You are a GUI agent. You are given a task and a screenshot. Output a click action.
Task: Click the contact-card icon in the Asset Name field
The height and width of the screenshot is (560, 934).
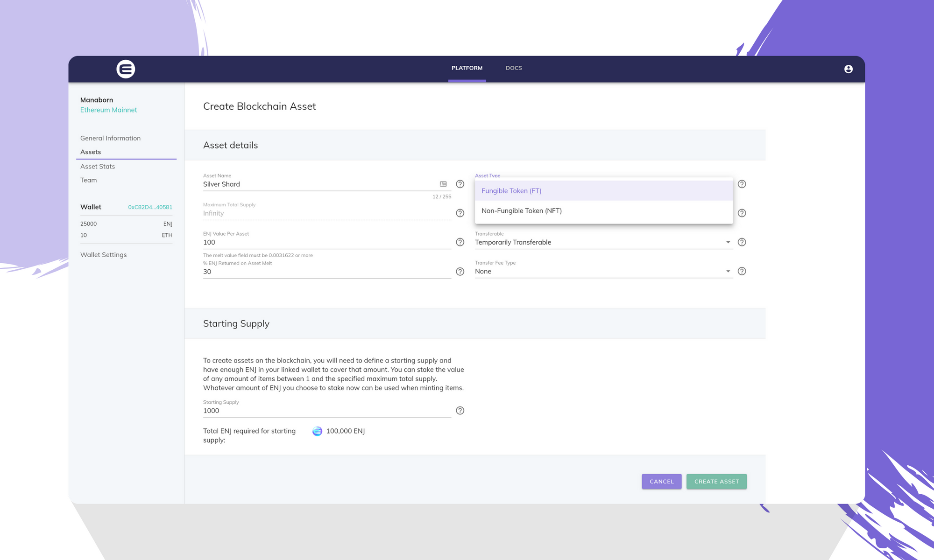(442, 184)
